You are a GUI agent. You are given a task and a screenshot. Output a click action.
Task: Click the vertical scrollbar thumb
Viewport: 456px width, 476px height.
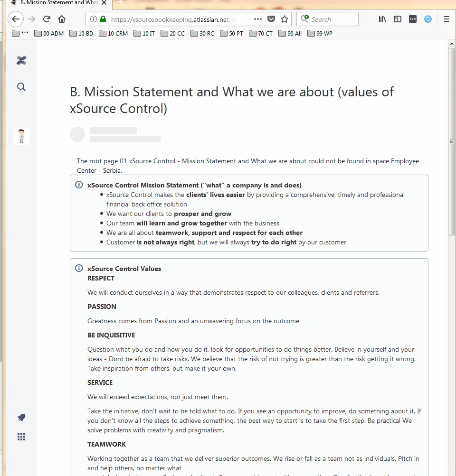[x=452, y=141]
